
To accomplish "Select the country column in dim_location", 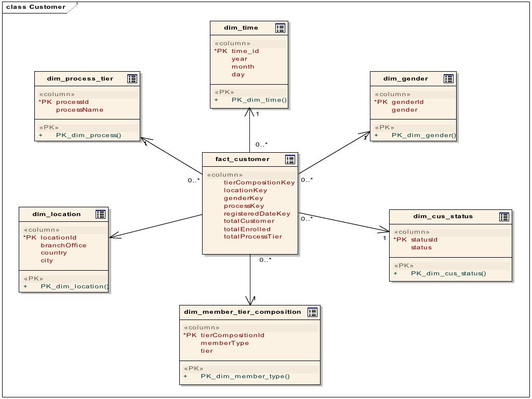I will 54,253.
